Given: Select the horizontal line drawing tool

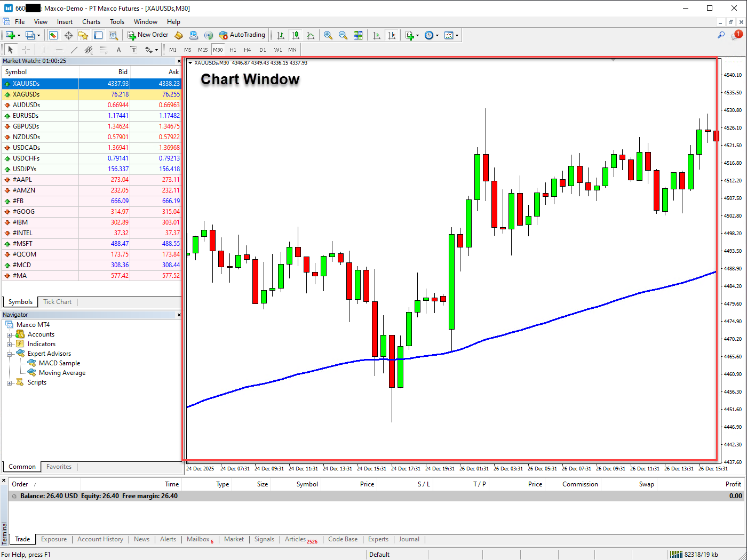Looking at the screenshot, I should [x=59, y=50].
